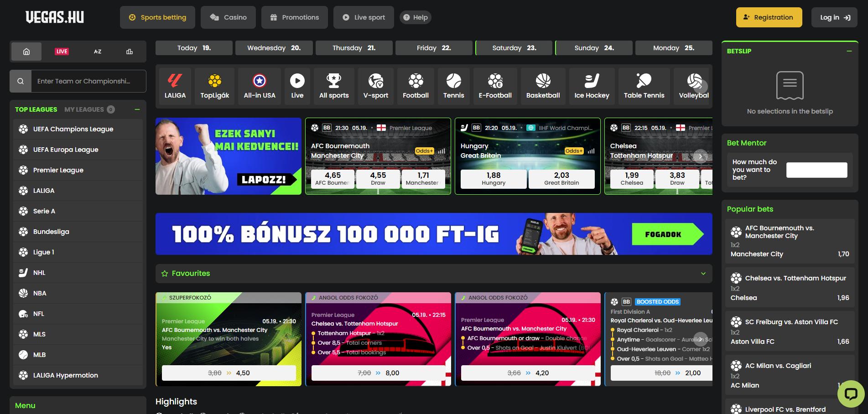Choose All sports trophy icon
868x414 pixels.
334,87
